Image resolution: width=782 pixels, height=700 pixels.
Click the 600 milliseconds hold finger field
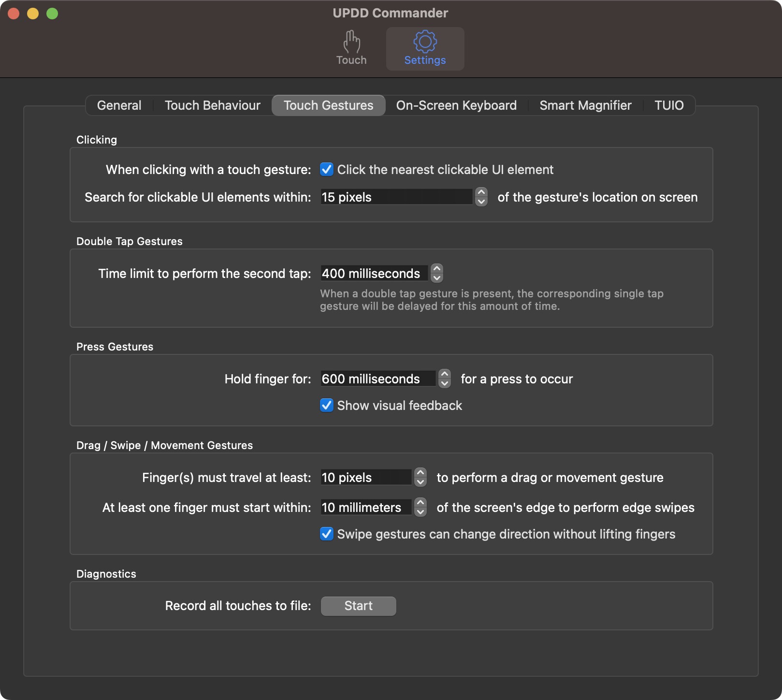(x=378, y=379)
